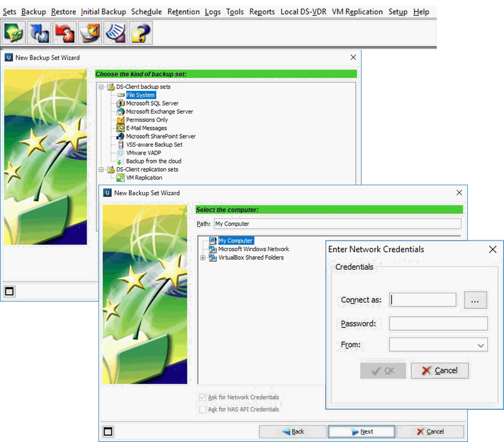Click the Backup from the cloud icon
This screenshot has width=504, height=442.
coord(121,161)
